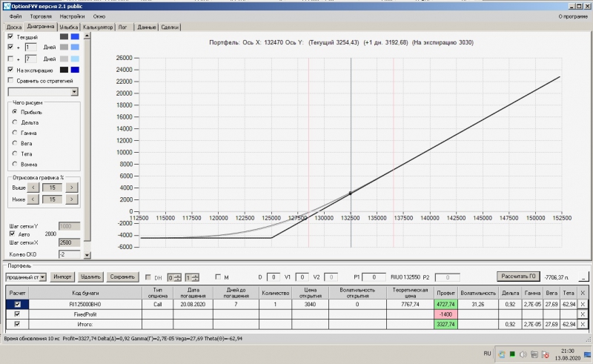Click the Рассчитать ГО button
The height and width of the screenshot is (364, 593).
click(x=518, y=277)
